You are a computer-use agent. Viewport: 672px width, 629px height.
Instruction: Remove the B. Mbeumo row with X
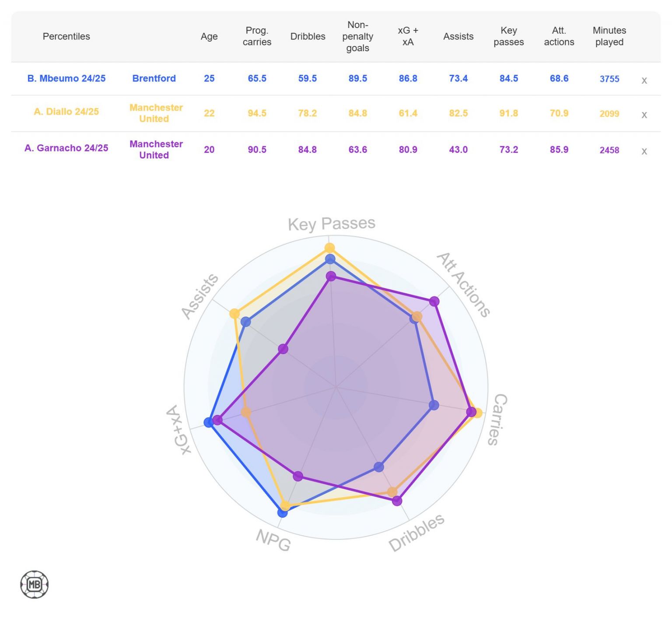[644, 81]
